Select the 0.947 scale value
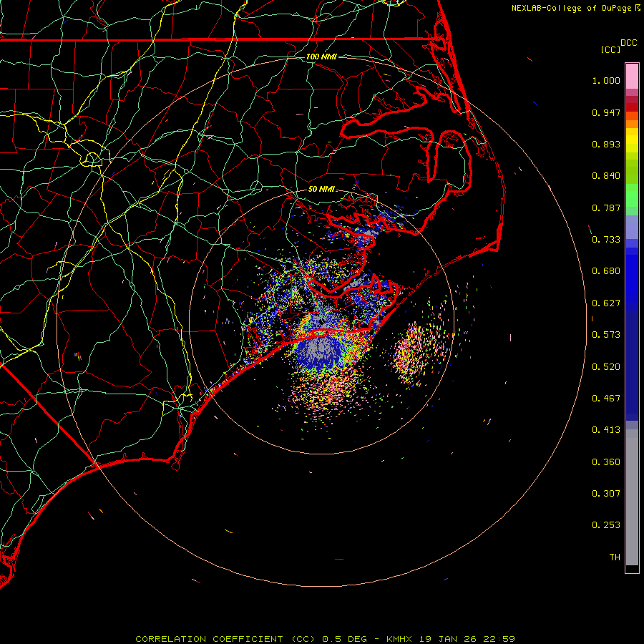The image size is (644, 644). [x=606, y=112]
